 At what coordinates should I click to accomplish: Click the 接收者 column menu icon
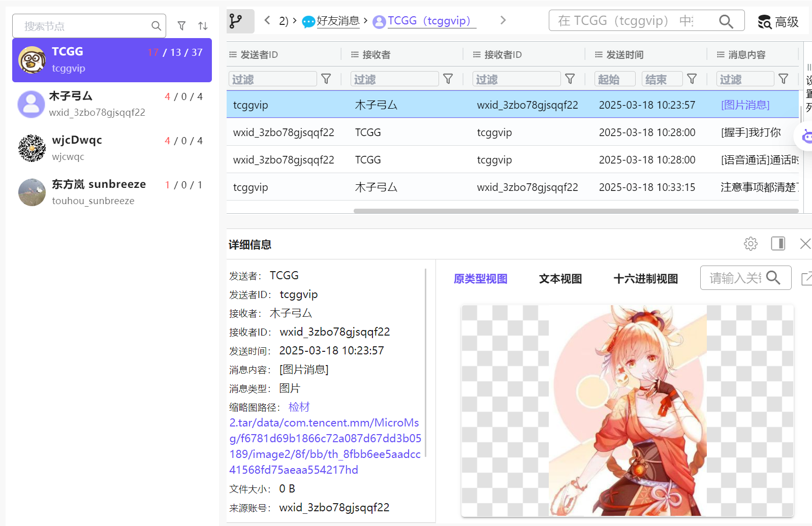click(x=355, y=54)
